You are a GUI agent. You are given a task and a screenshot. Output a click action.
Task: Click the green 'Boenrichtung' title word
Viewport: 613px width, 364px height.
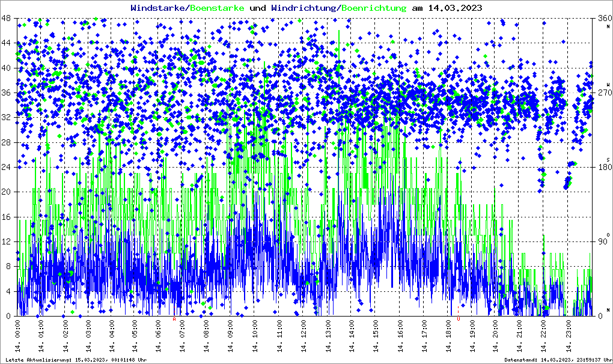coord(374,8)
